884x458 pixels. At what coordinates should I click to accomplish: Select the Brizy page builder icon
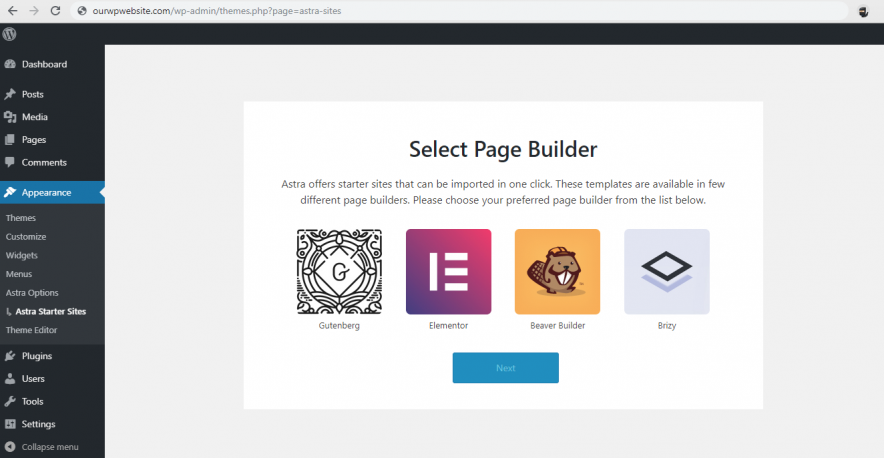click(666, 271)
